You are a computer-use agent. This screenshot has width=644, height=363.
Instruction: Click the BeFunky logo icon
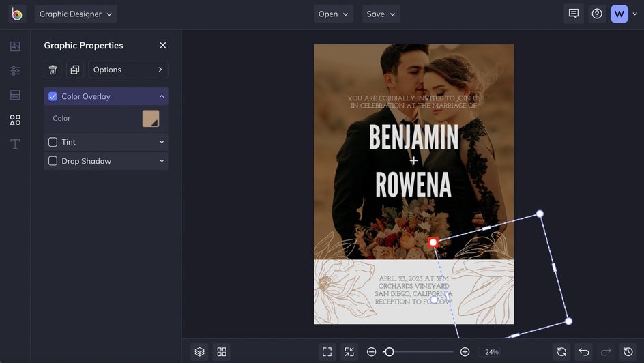[x=17, y=14]
